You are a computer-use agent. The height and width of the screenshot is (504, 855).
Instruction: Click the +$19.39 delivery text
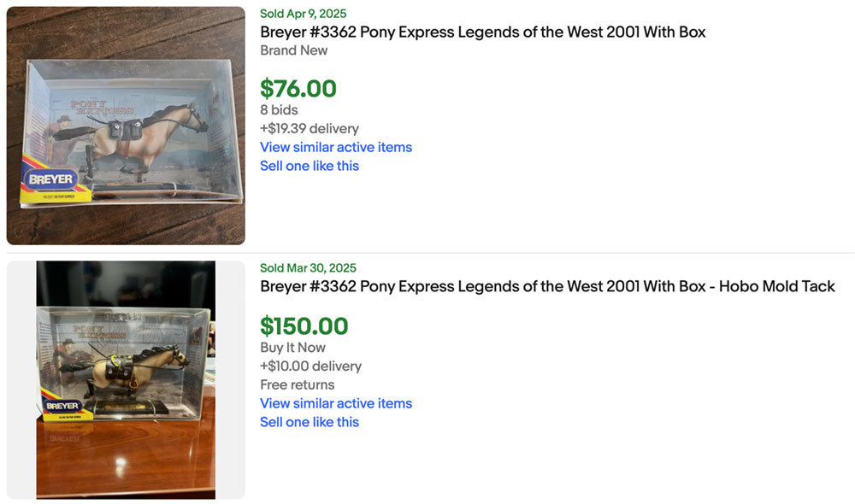point(310,128)
